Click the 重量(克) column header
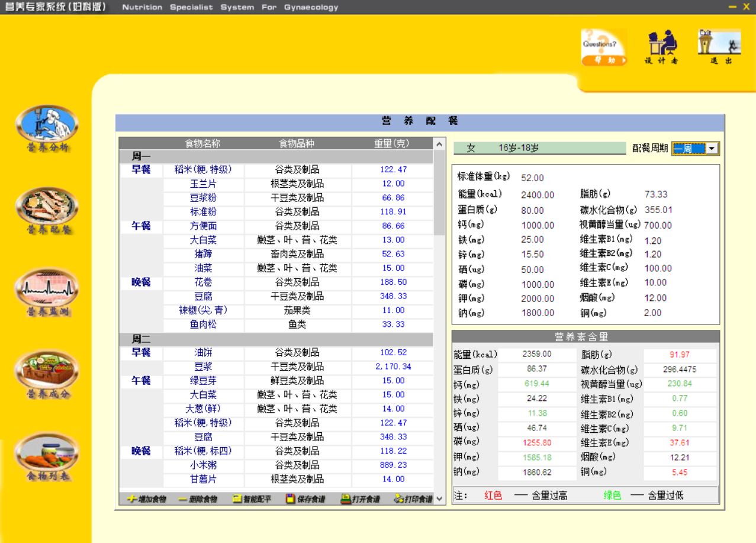 pos(392,144)
